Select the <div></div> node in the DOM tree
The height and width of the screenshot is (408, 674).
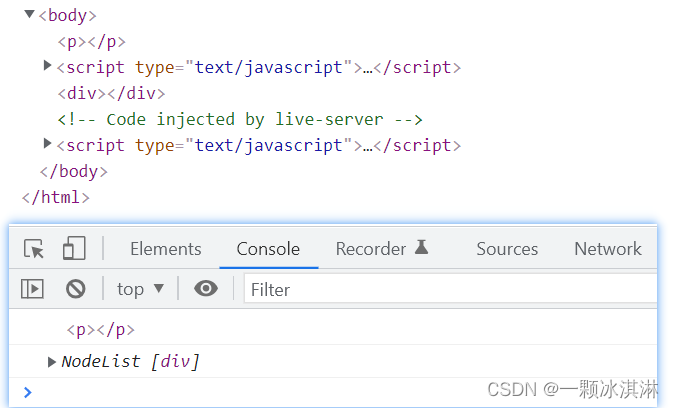(111, 93)
